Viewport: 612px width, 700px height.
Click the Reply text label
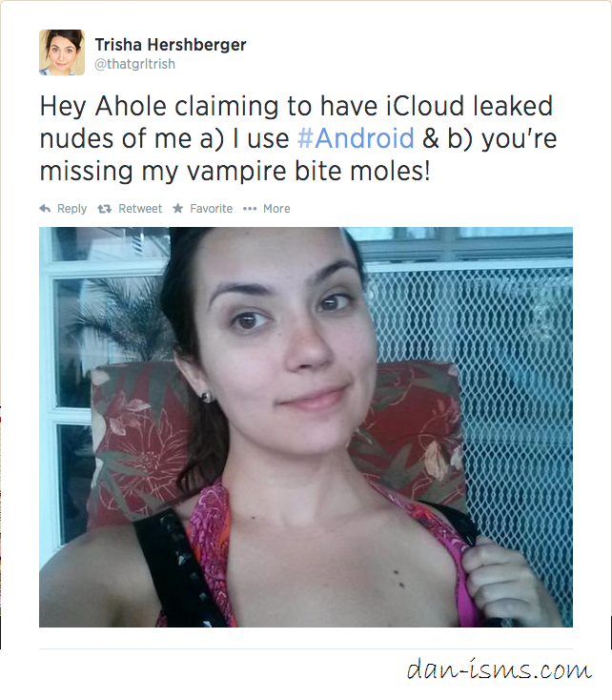pos(71,209)
